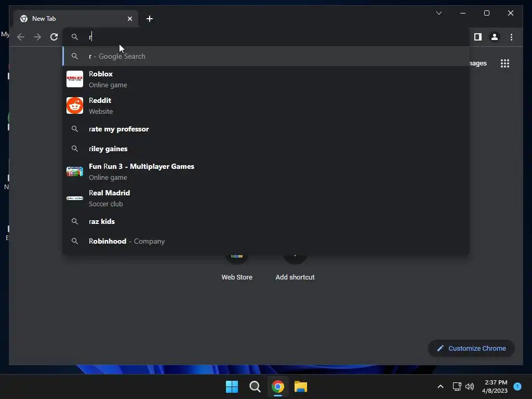Reload the page with the refresh icon
Image resolution: width=532 pixels, height=399 pixels.
click(x=54, y=37)
